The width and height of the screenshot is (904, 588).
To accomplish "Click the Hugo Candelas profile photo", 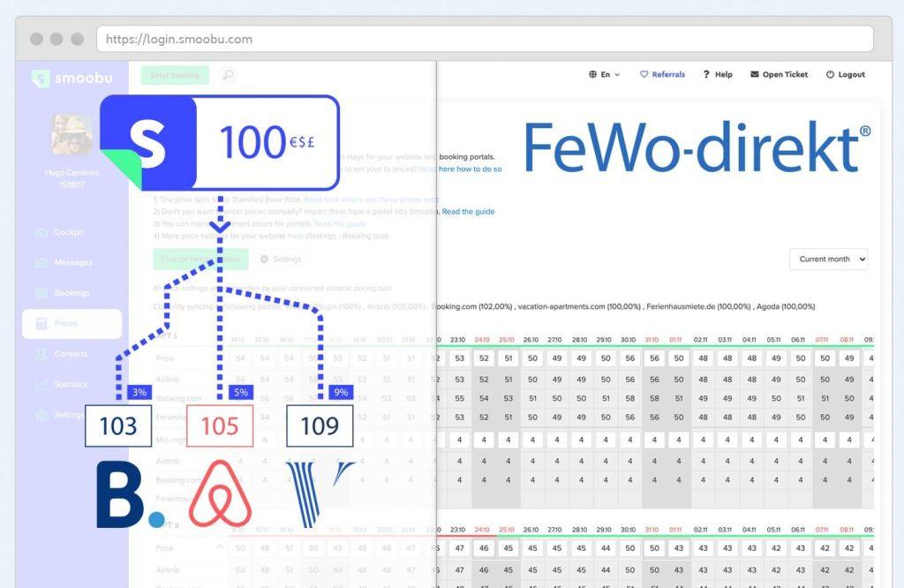I will (x=72, y=134).
